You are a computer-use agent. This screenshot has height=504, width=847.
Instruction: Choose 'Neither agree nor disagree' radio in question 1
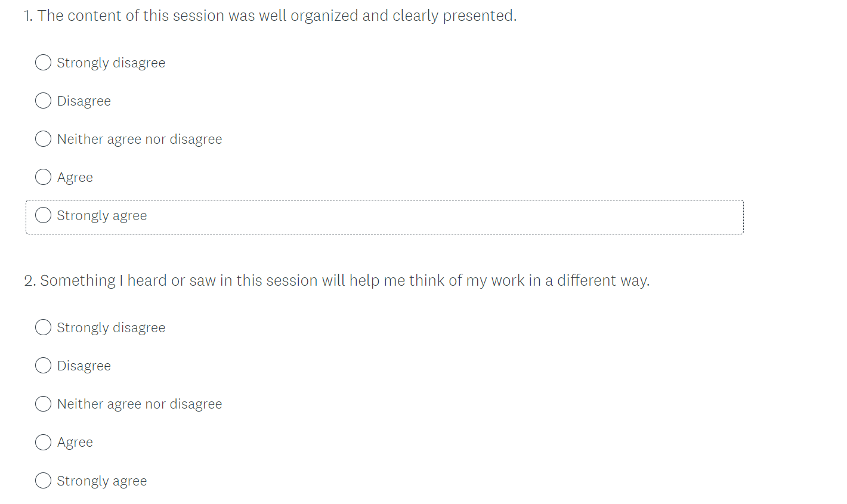(43, 139)
